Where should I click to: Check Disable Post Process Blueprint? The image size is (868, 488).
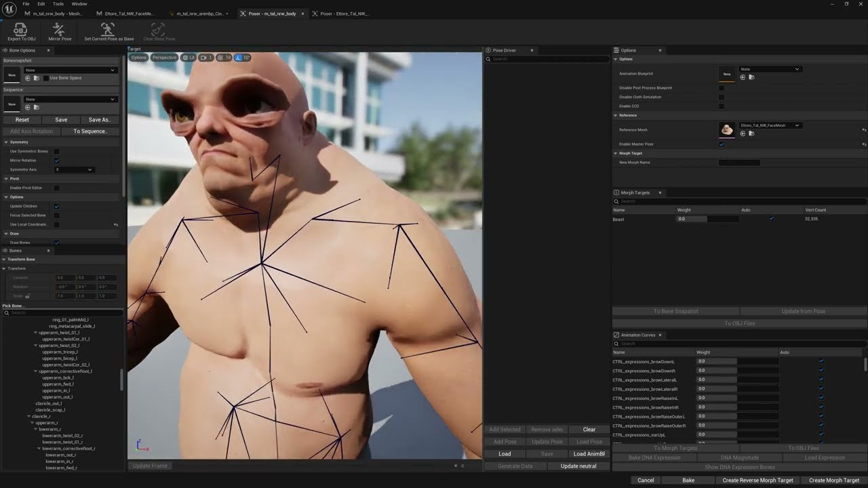coord(722,88)
